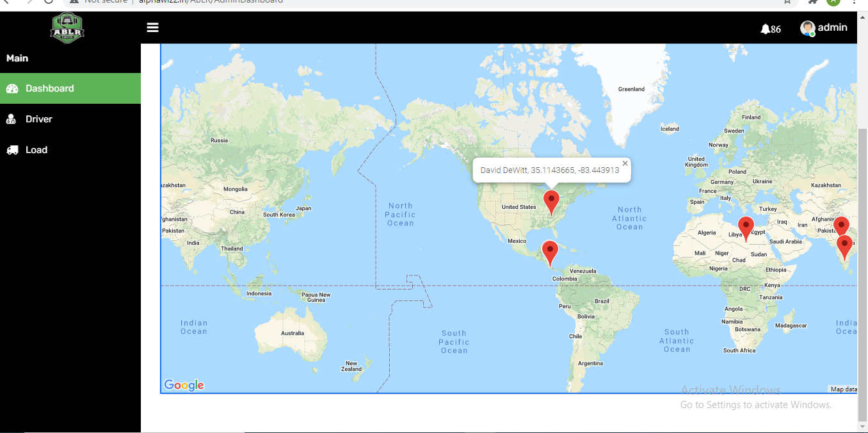Image resolution: width=868 pixels, height=433 pixels.
Task: Select the upper map marker near Pakistan
Action: coord(841,225)
